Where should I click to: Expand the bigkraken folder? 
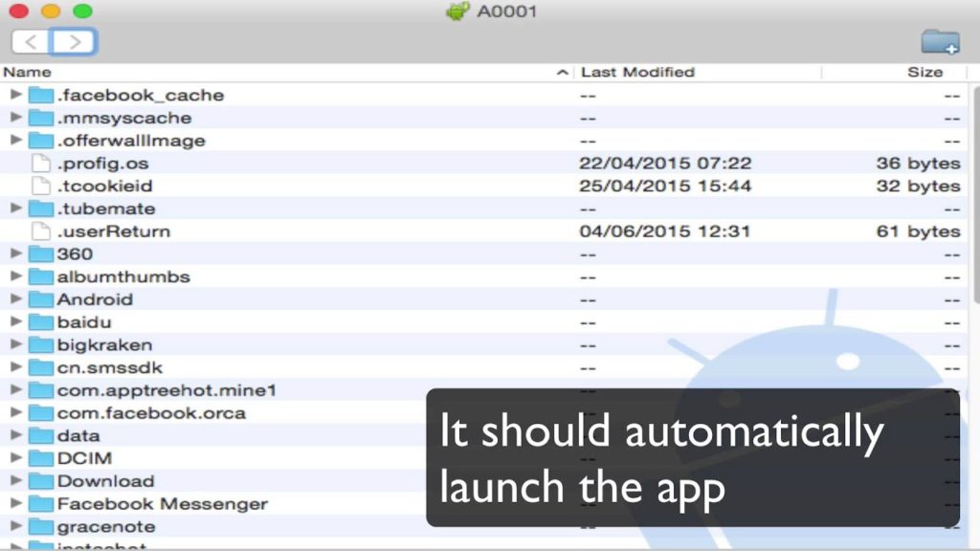(x=15, y=343)
